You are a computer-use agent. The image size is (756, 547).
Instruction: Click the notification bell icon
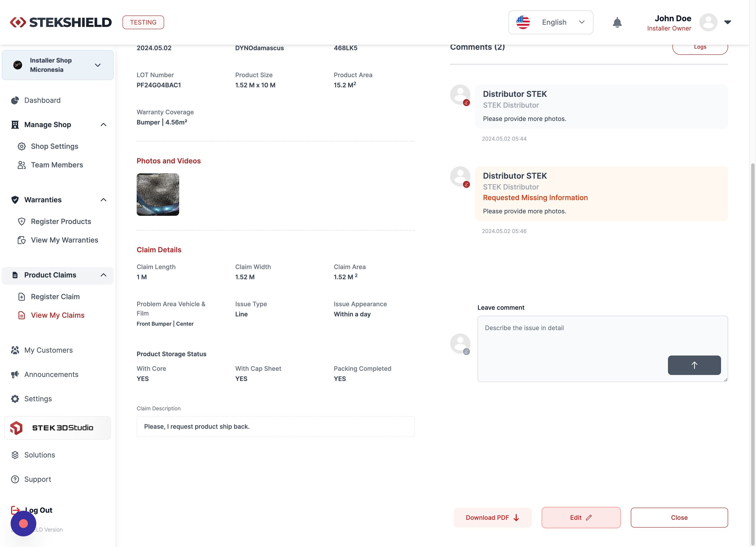[617, 22]
